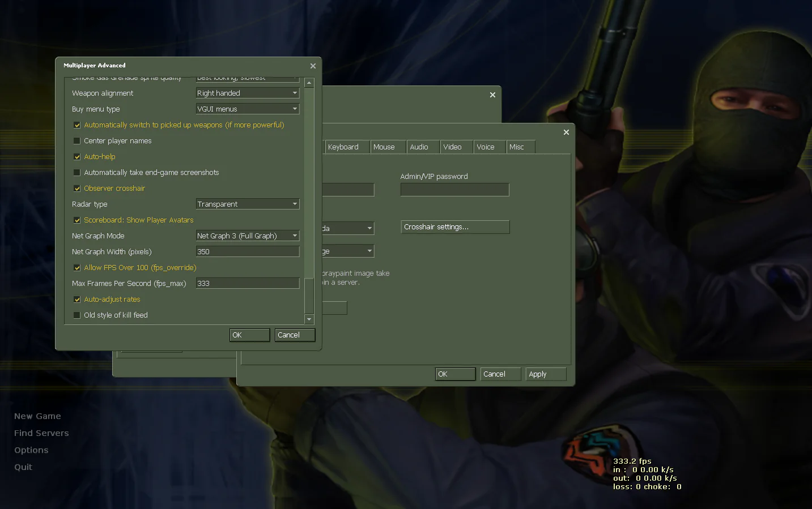Open the Options dropdown ending in 'ge'

coord(348,251)
